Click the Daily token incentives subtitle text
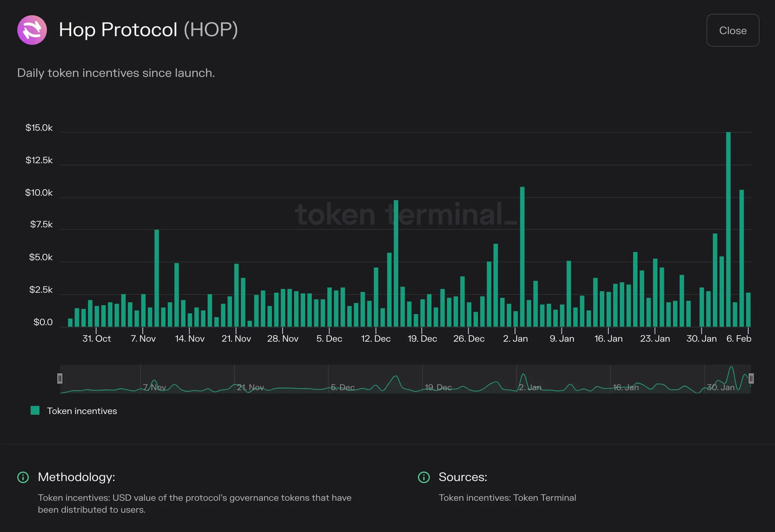775x532 pixels. (x=116, y=73)
